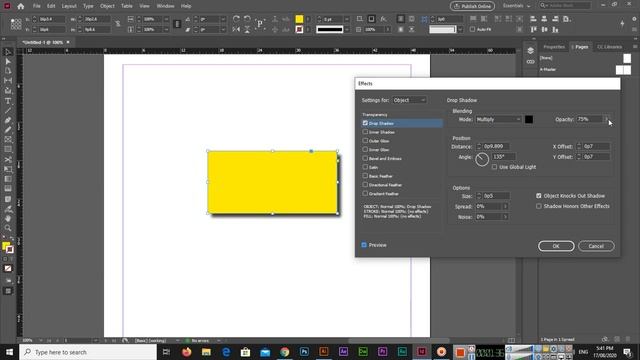This screenshot has width=640, height=360.
Task: Click the shadow angle dial
Action: point(482,159)
